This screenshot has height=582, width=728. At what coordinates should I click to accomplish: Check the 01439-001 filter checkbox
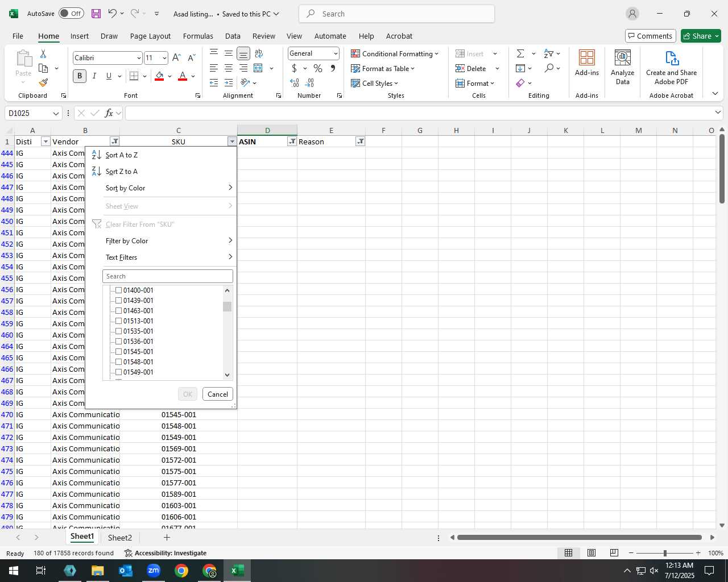coord(119,301)
